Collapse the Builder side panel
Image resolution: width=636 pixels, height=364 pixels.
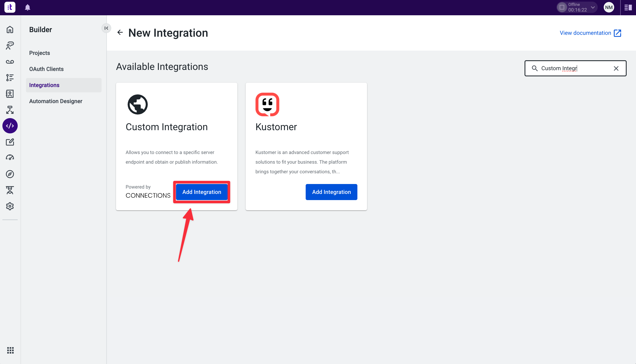point(106,28)
